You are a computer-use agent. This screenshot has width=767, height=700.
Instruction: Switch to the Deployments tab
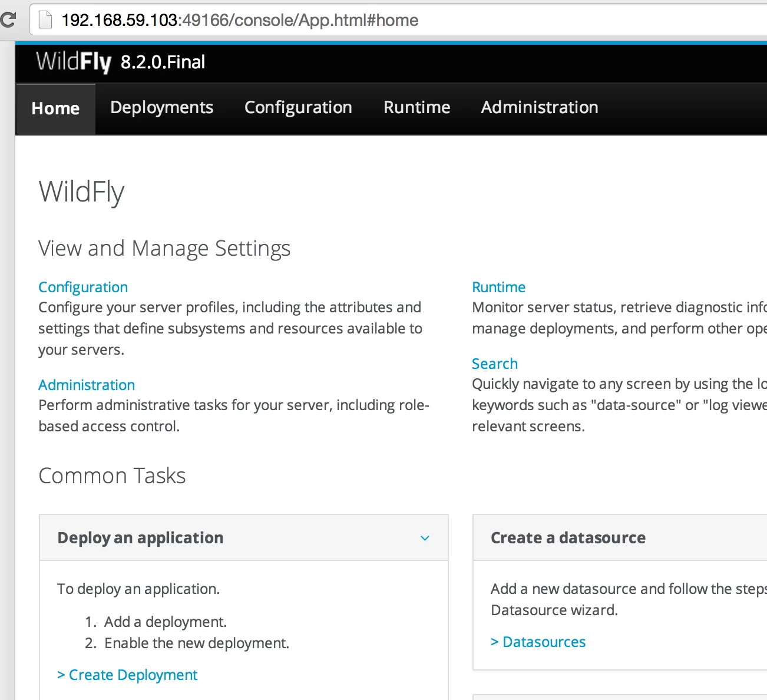pyautogui.click(x=162, y=108)
